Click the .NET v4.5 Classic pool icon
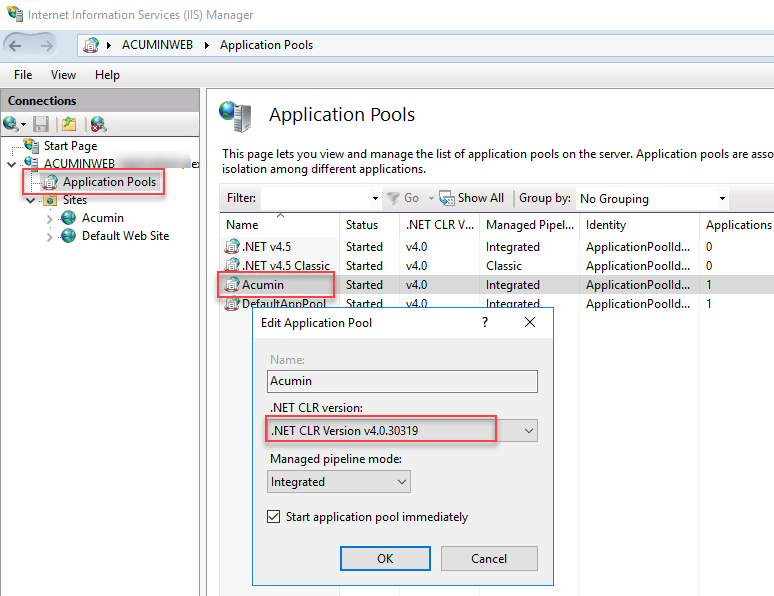This screenshot has width=774, height=596. click(x=232, y=265)
